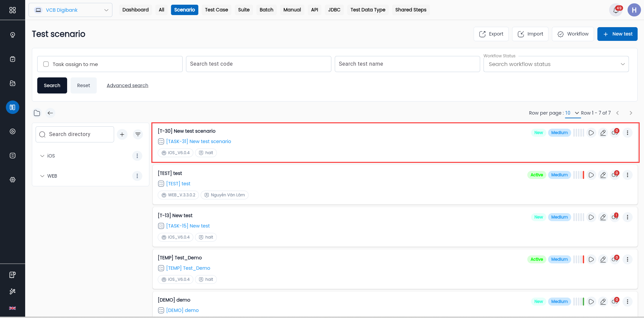Click the Medium priority tag on [DEMO] demo

pos(559,302)
